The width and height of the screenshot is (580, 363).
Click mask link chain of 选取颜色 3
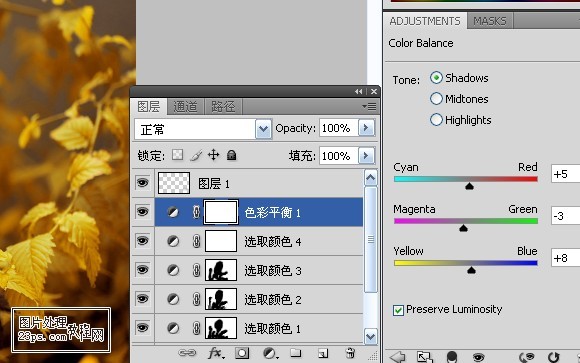tap(196, 270)
